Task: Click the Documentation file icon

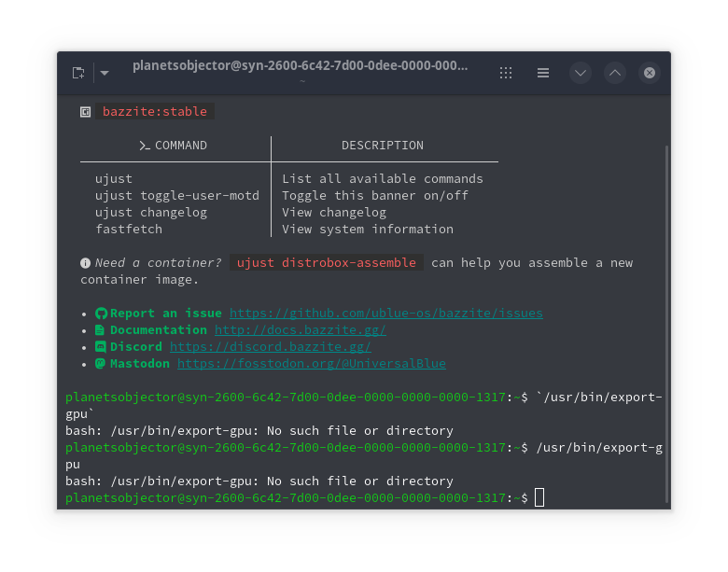Action: [x=101, y=330]
